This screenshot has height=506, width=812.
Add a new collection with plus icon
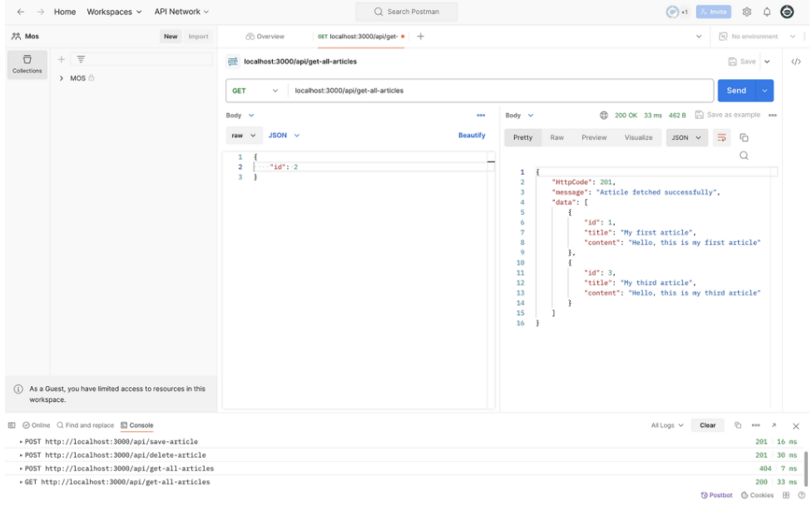pos(61,60)
